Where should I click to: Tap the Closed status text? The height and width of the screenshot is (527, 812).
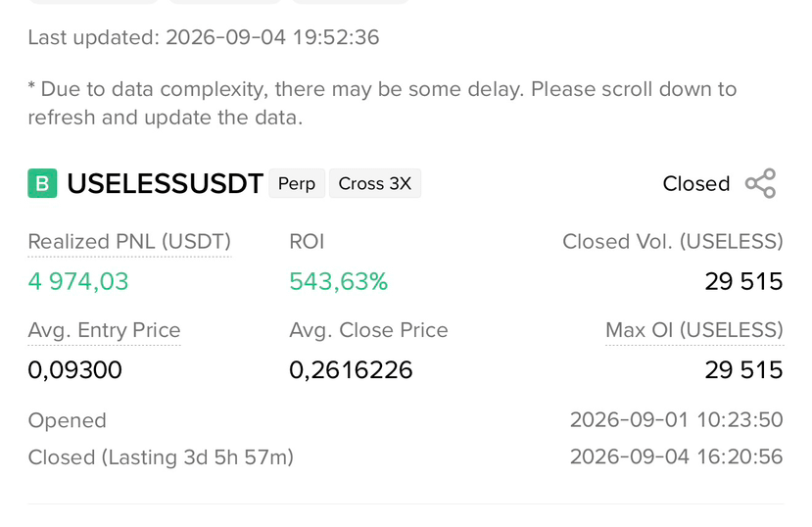coord(696,184)
